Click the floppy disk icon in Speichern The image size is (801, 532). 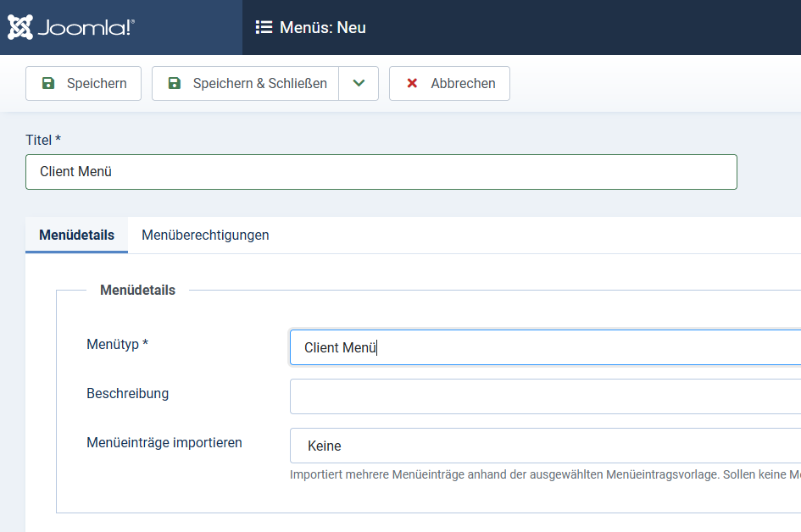tap(48, 83)
